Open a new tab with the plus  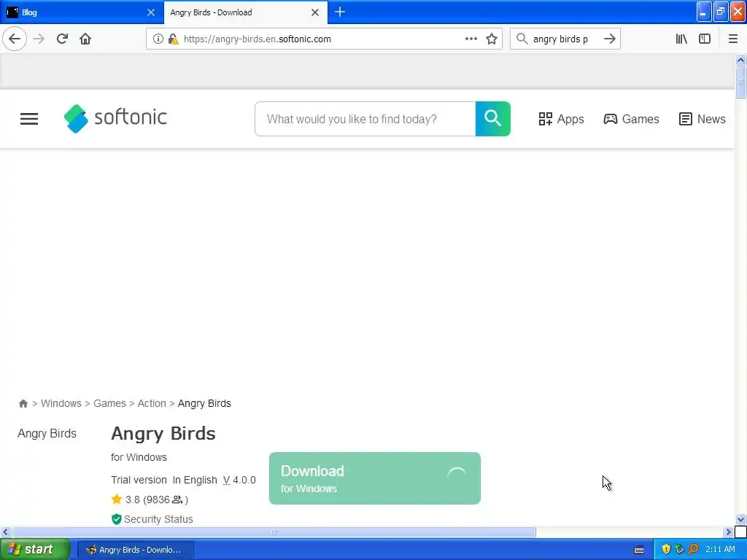340,12
